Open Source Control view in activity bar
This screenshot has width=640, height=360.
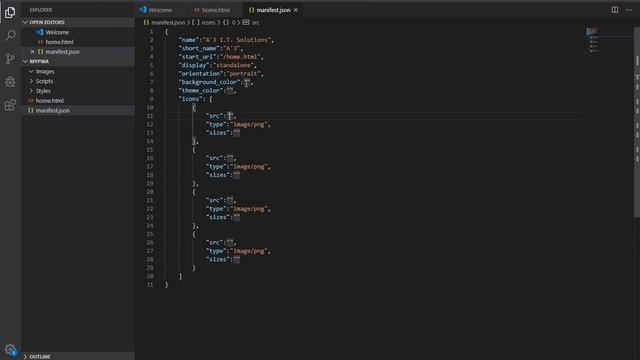pyautogui.click(x=10, y=58)
